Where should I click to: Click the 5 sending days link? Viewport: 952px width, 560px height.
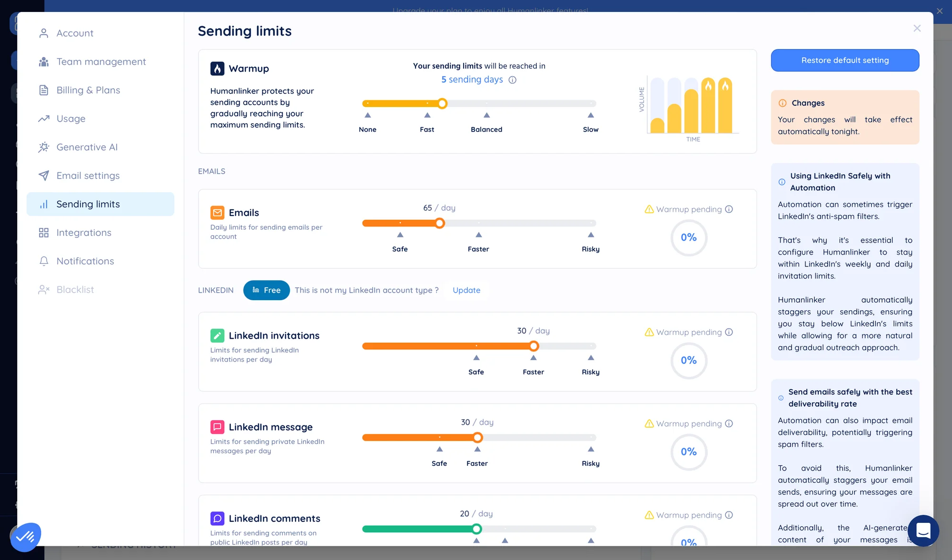click(472, 79)
